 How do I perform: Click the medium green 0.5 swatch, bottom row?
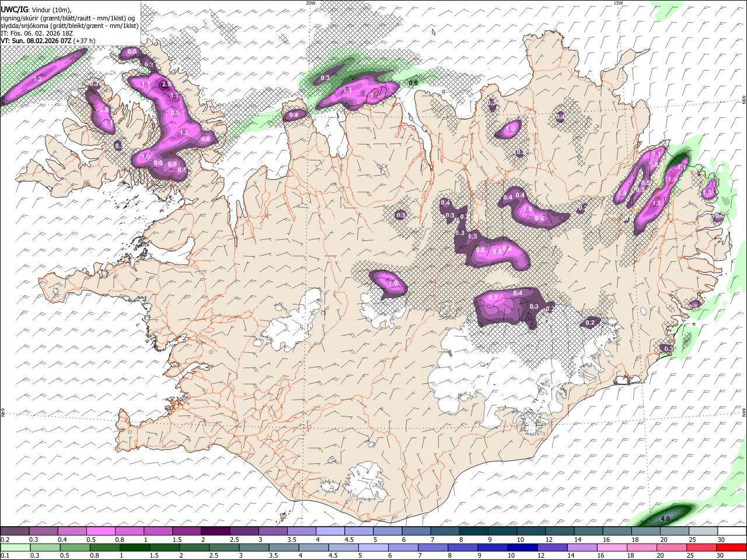pyautogui.click(x=74, y=548)
